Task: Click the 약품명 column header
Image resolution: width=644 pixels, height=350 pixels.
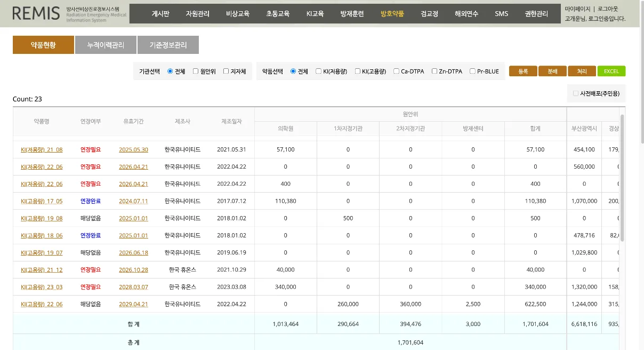Action: tap(42, 121)
